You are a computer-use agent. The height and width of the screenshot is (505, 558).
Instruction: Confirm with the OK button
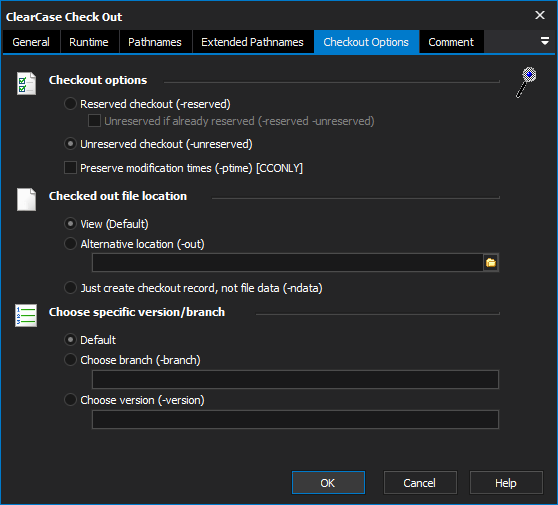328,483
